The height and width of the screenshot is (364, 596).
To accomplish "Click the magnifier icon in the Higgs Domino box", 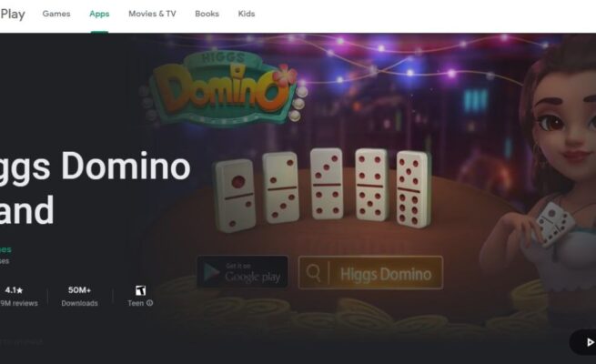I will pyautogui.click(x=313, y=272).
